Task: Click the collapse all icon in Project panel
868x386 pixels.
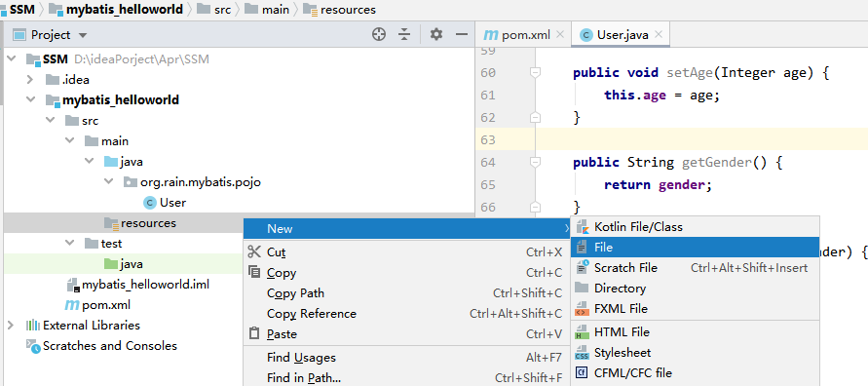Action: (404, 34)
